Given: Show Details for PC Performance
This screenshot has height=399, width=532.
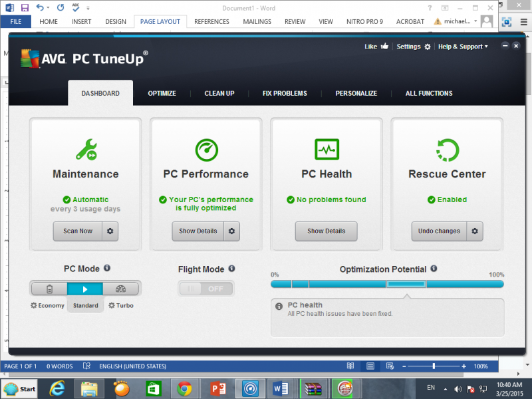Looking at the screenshot, I should point(198,231).
